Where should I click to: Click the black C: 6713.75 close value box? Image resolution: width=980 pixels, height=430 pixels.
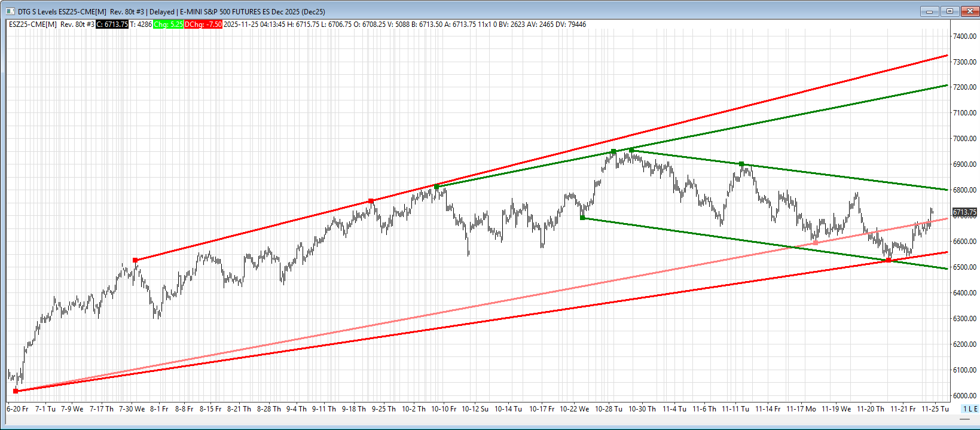[x=112, y=25]
